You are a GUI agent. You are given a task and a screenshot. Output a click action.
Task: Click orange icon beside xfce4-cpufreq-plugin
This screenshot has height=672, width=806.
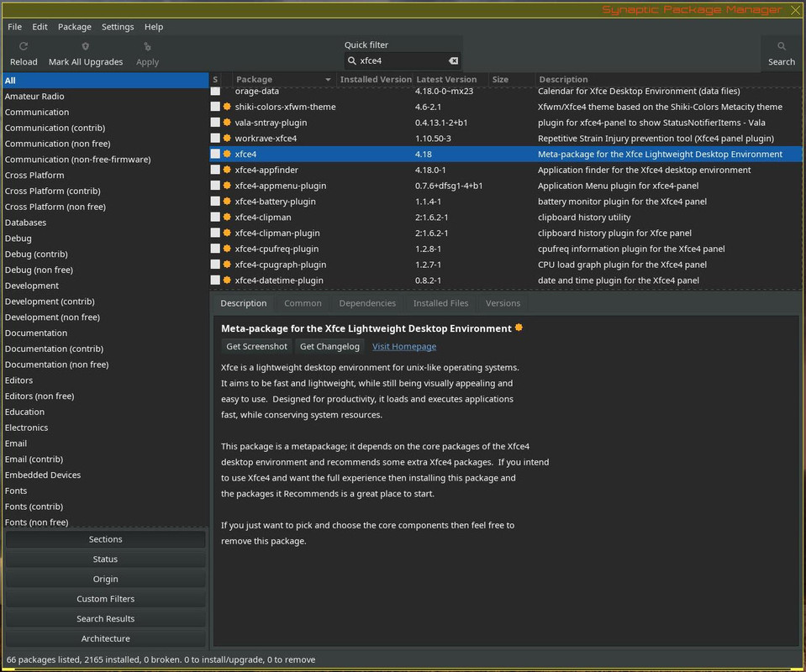[227, 248]
